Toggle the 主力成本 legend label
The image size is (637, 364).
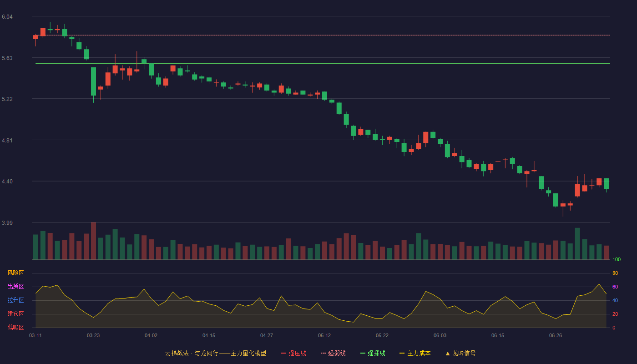coord(419,354)
